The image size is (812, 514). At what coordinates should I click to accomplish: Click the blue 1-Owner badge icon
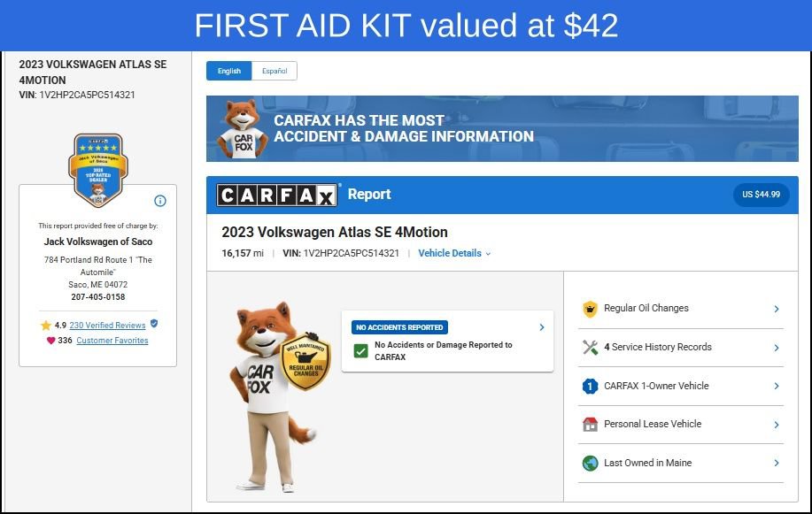click(590, 386)
